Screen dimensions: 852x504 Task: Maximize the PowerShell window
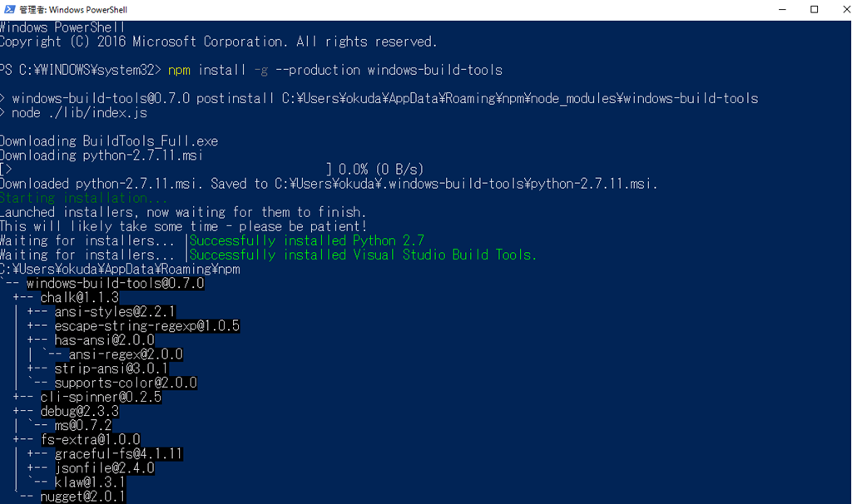click(x=814, y=9)
